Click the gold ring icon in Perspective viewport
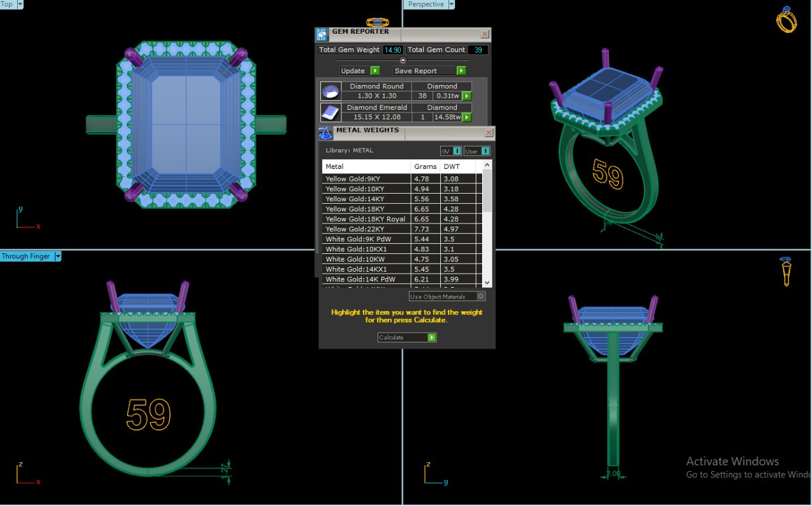The height and width of the screenshot is (506, 812). tap(786, 20)
